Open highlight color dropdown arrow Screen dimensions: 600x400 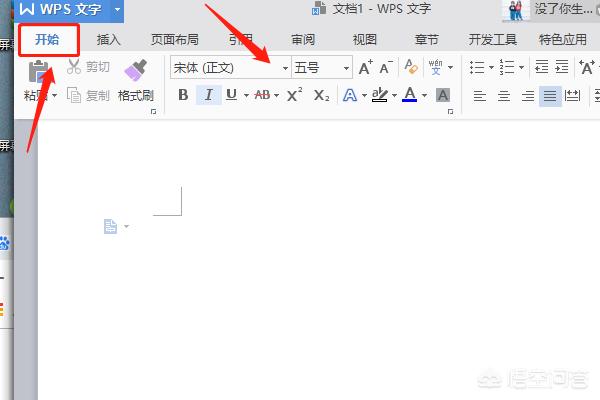tap(394, 95)
